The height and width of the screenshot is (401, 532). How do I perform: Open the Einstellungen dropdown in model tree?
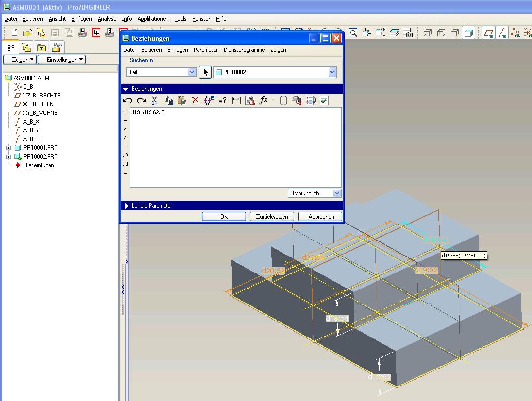click(x=62, y=59)
